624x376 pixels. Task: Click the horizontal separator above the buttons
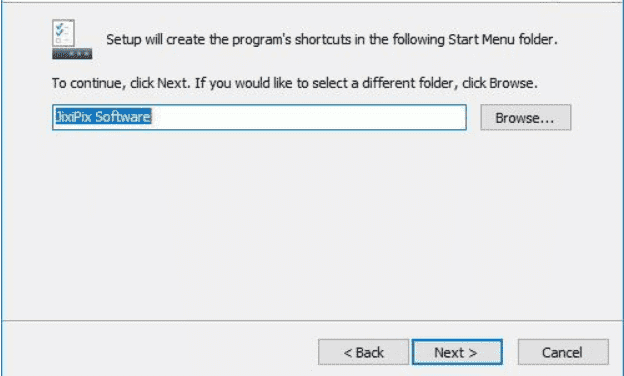[x=312, y=320]
